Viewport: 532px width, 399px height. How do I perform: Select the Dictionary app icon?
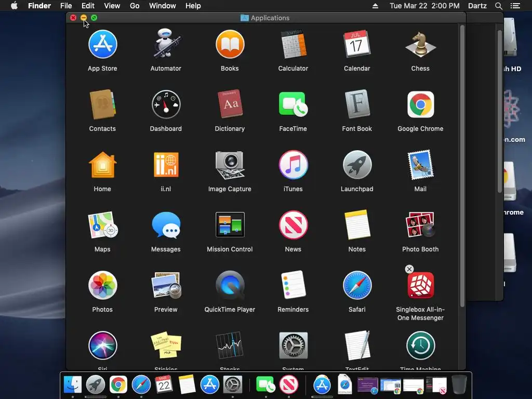click(x=230, y=104)
